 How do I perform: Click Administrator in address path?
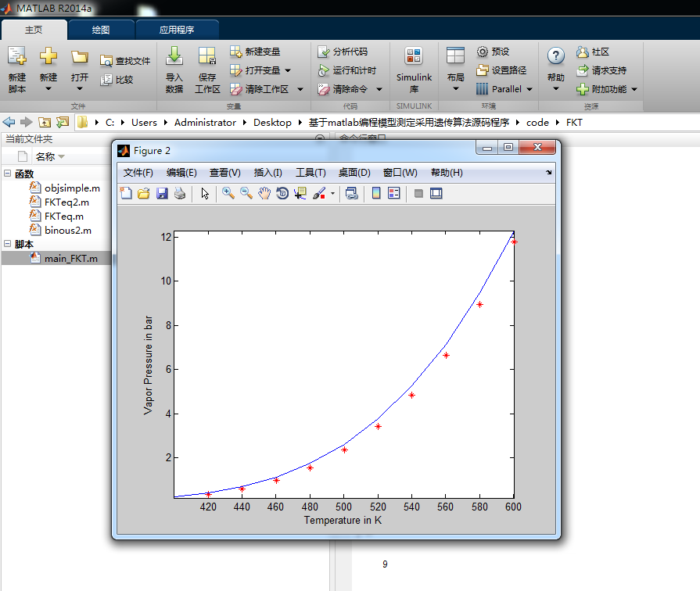coord(205,122)
